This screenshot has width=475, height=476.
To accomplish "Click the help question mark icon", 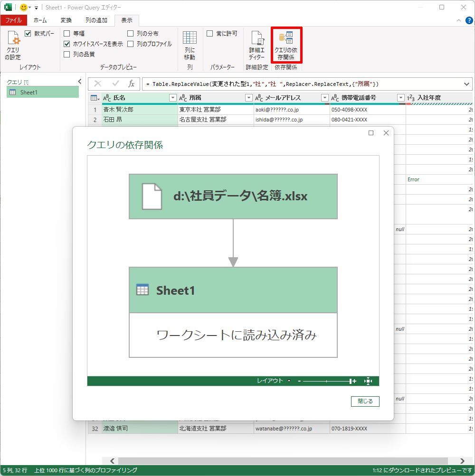I will tap(469, 20).
